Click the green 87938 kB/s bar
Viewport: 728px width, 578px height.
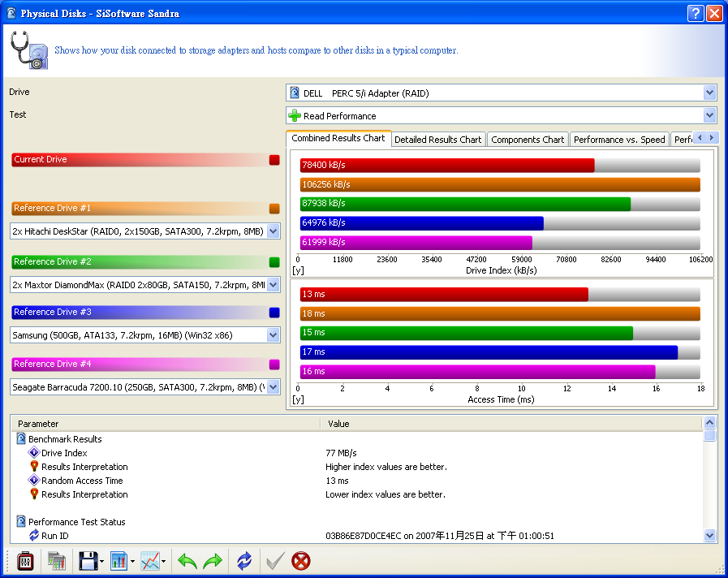click(x=465, y=204)
